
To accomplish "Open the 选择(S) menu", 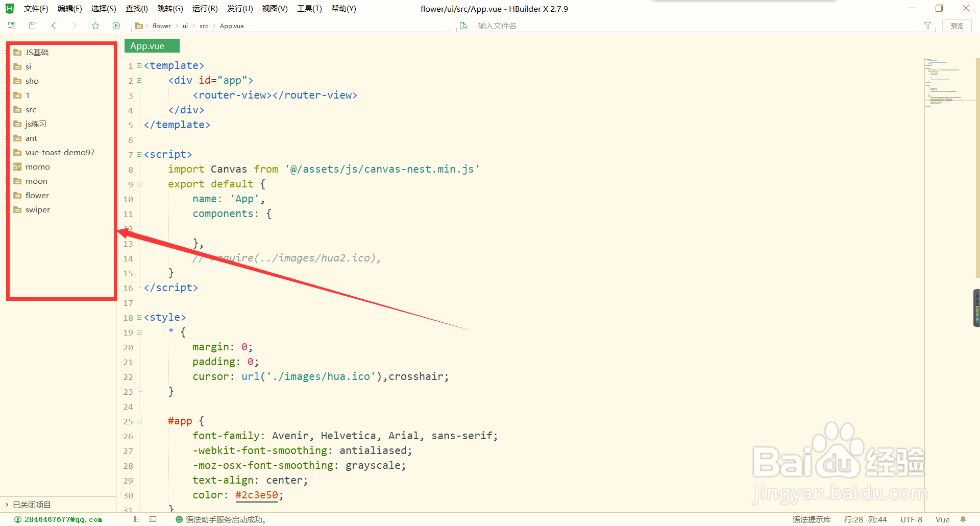I will pos(104,9).
